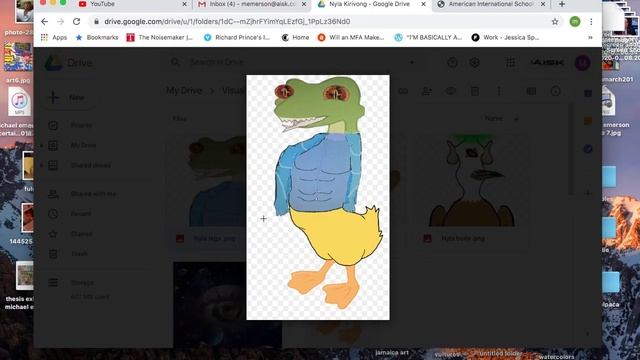The height and width of the screenshot is (360, 640).
Task: Reload the Google Drive page
Action: (76, 22)
